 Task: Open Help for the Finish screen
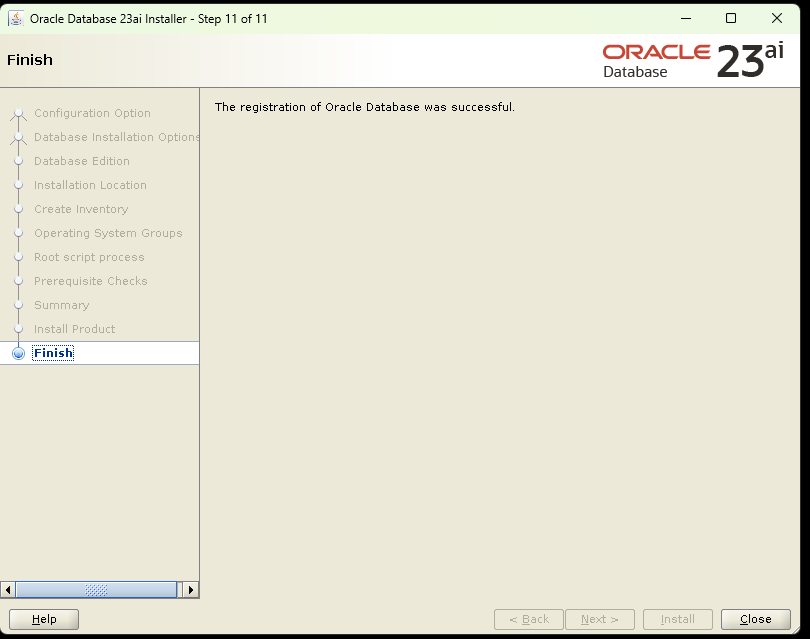[x=43, y=619]
